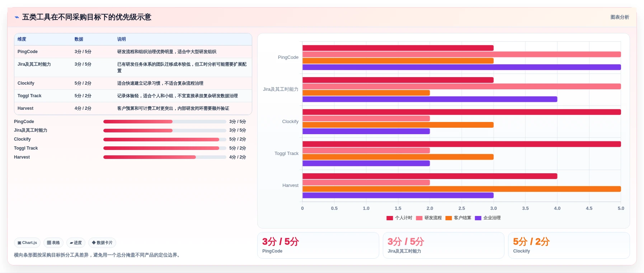Click the Toggl Track y-axis label in chart
Image resolution: width=644 pixels, height=273 pixels.
pyautogui.click(x=286, y=154)
